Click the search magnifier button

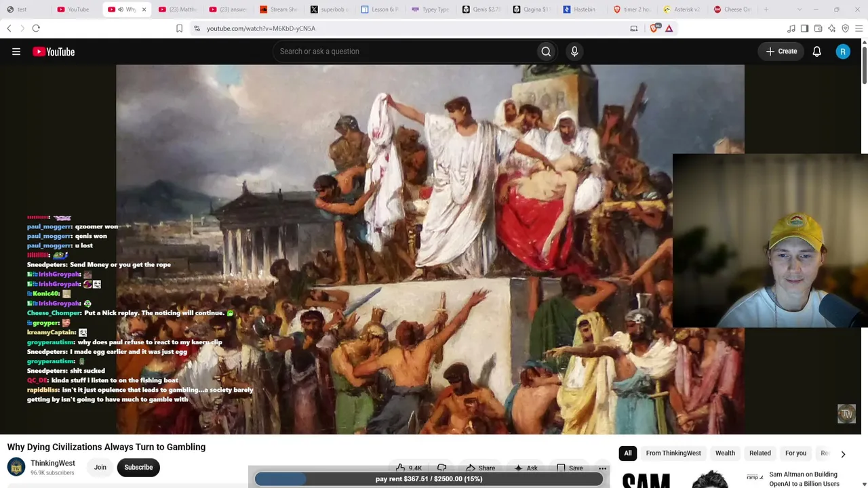[546, 52]
